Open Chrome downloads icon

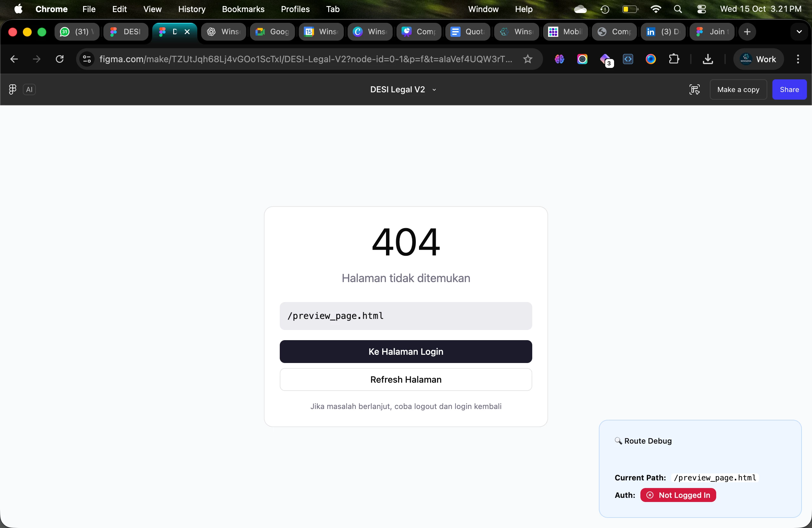click(708, 59)
